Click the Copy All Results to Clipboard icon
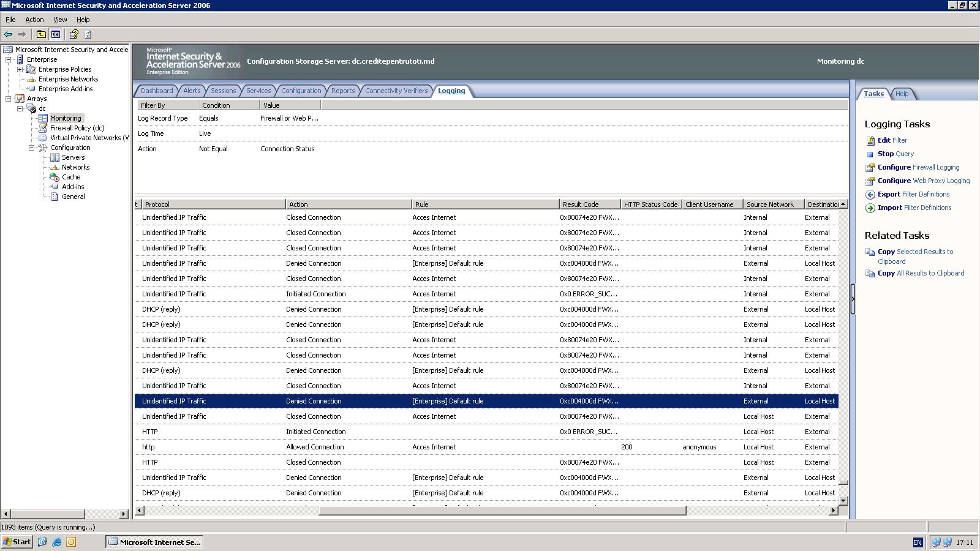 tap(870, 274)
